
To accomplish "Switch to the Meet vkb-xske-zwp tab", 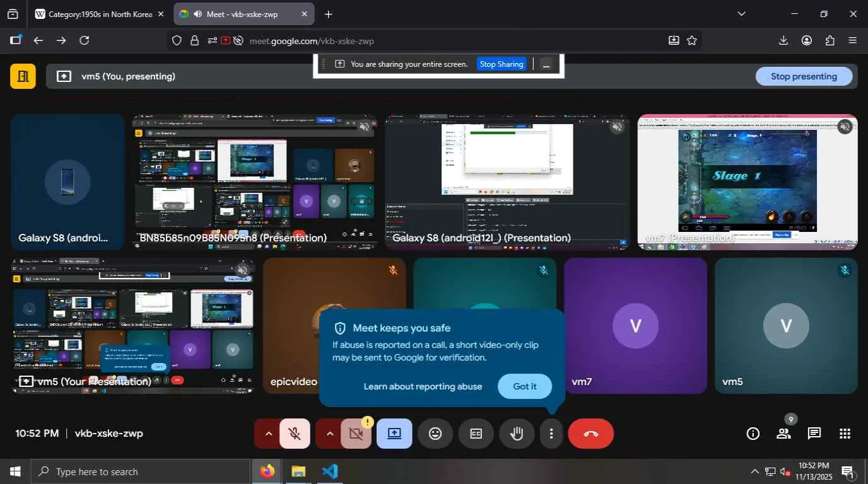I will click(242, 14).
